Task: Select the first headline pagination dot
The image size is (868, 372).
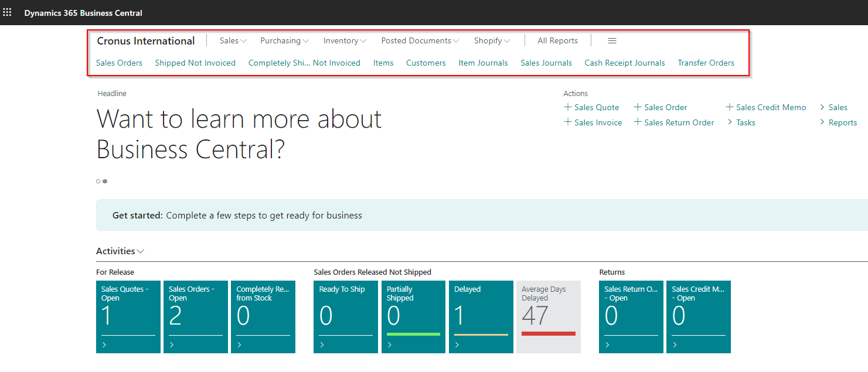Action: tap(98, 182)
